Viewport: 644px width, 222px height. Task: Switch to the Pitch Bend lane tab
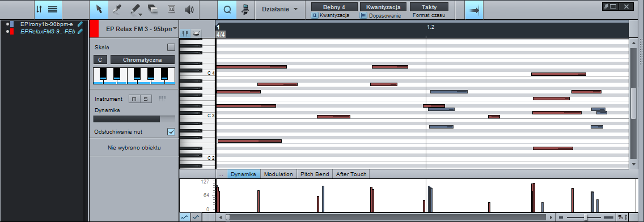[315, 174]
